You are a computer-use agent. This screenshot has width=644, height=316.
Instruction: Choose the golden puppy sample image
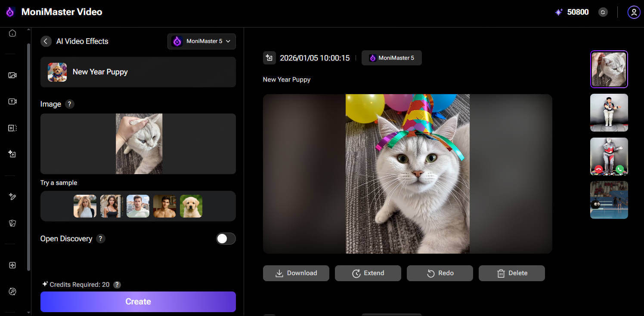191,206
